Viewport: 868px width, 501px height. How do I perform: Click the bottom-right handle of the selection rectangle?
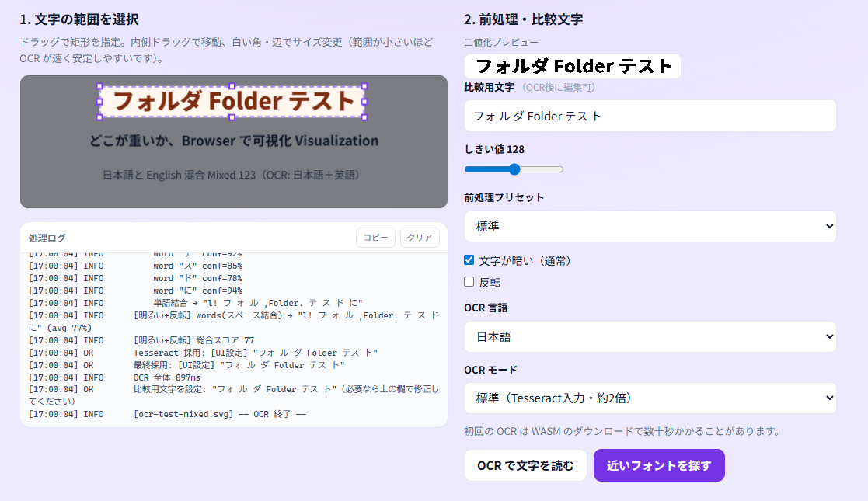point(364,117)
